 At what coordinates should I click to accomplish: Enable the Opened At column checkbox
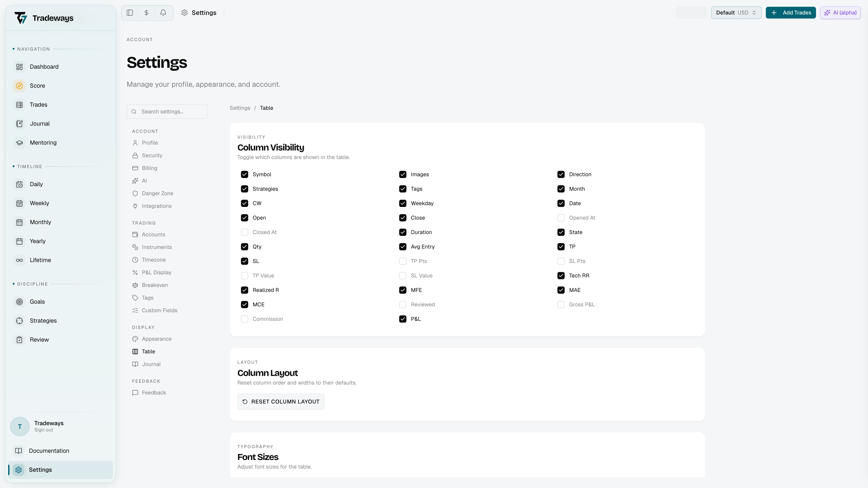tap(561, 218)
